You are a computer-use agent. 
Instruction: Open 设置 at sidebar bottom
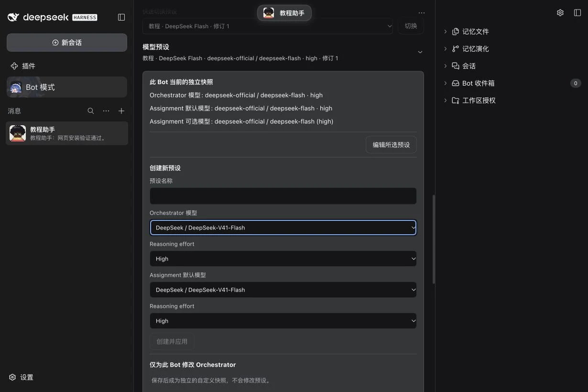click(22, 377)
